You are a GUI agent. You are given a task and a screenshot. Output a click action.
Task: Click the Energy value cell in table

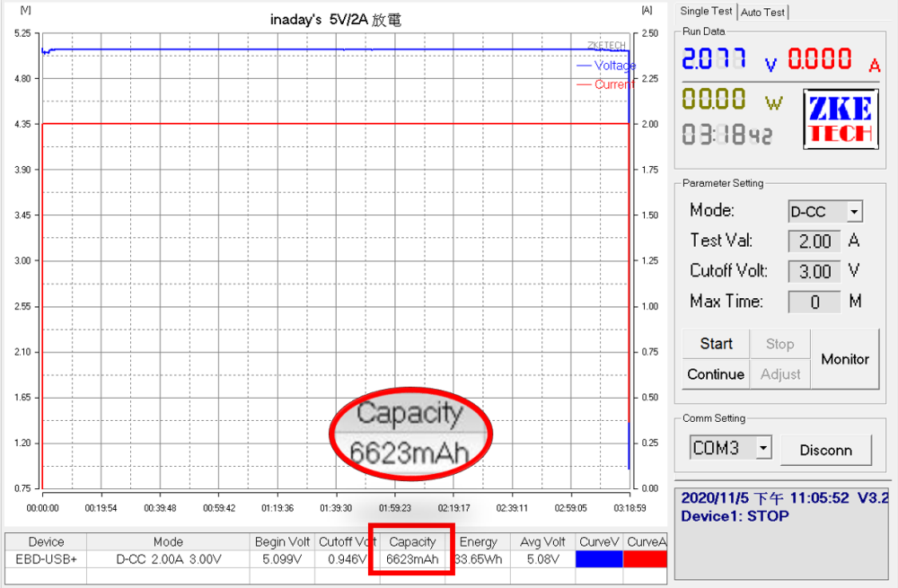(478, 559)
